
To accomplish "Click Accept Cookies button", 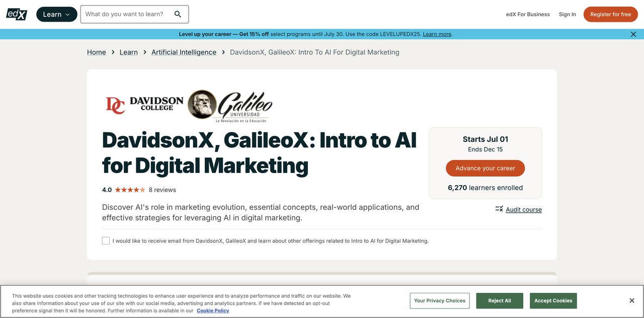I will 553,301.
